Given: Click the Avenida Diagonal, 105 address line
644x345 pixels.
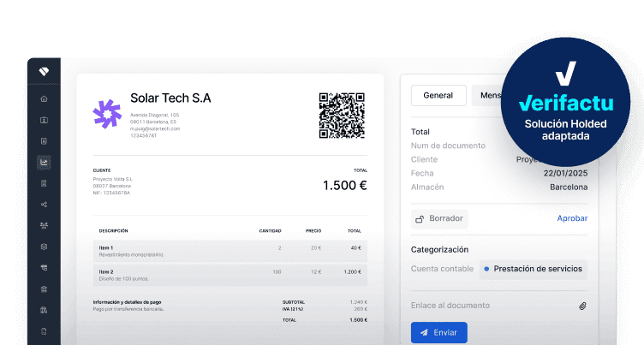Looking at the screenshot, I should [154, 115].
